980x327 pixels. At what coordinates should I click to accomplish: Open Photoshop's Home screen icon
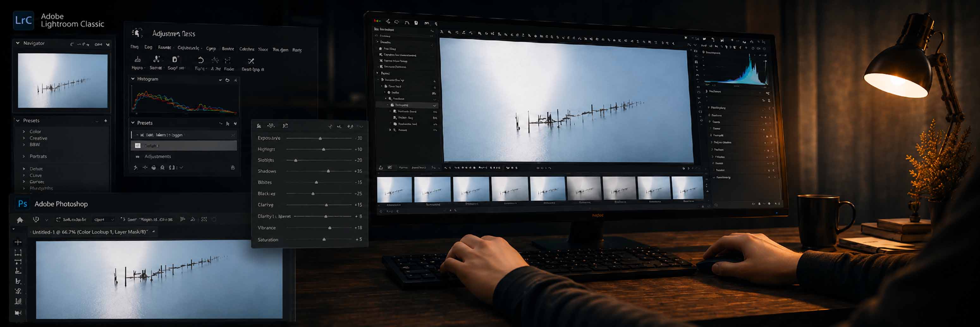(20, 219)
